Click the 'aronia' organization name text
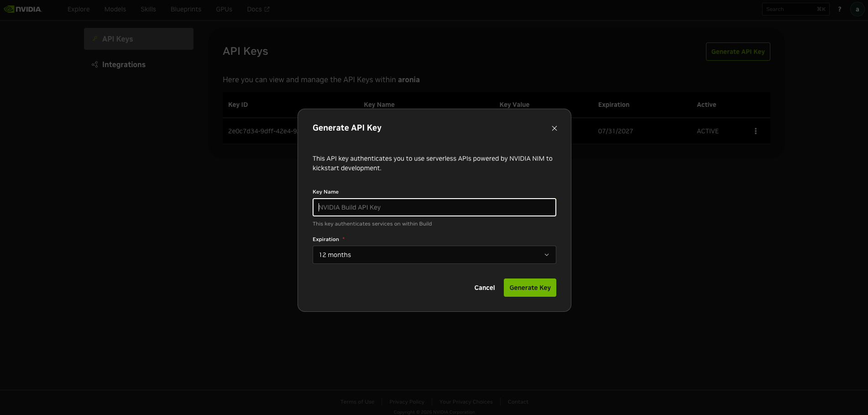This screenshot has width=868, height=415. 409,79
